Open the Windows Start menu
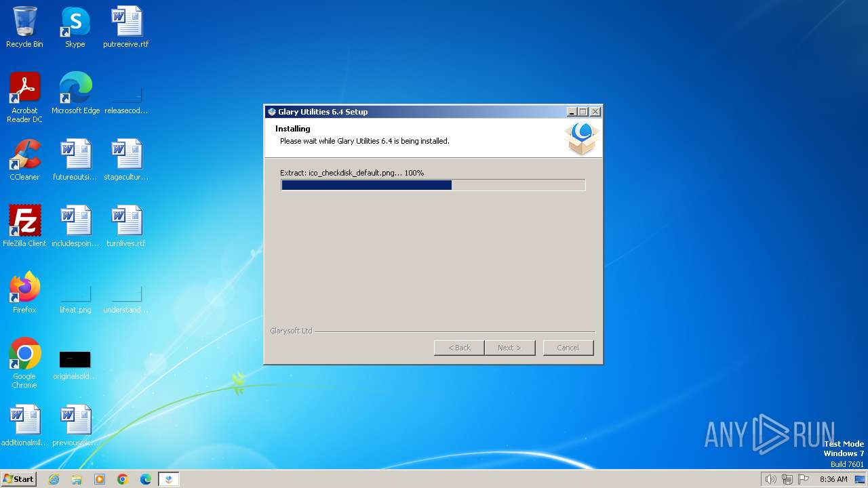Screen dimensions: 868x488 pyautogui.click(x=19, y=479)
